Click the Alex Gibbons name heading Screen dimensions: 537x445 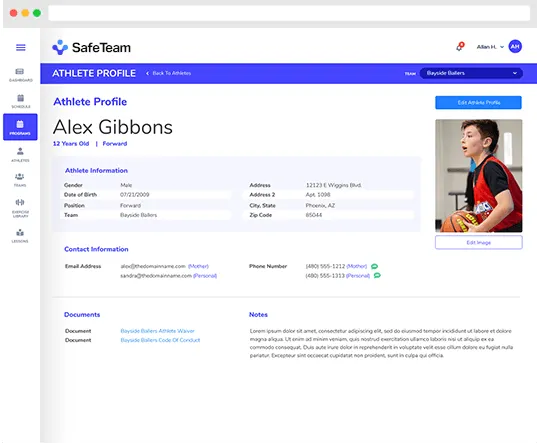(113, 127)
